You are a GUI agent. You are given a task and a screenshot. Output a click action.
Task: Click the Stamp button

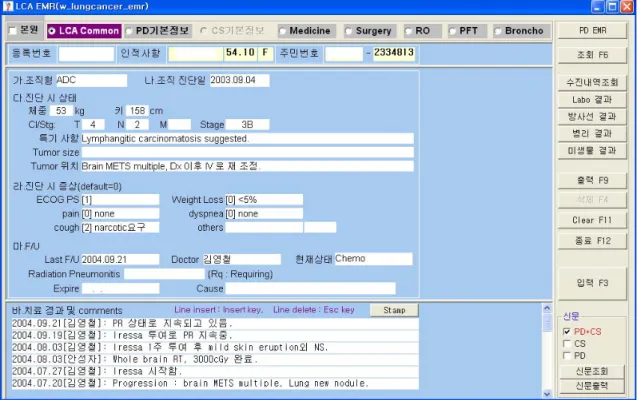click(394, 310)
